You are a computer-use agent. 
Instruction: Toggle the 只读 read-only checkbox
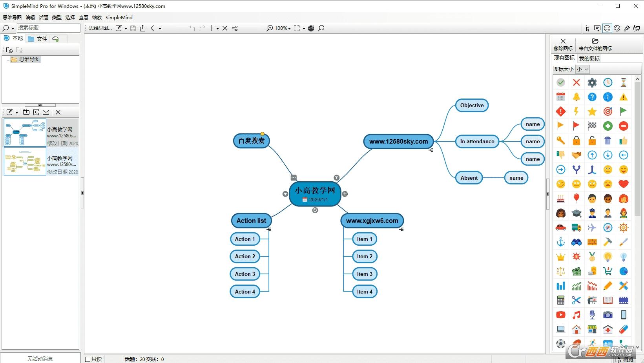[88, 359]
